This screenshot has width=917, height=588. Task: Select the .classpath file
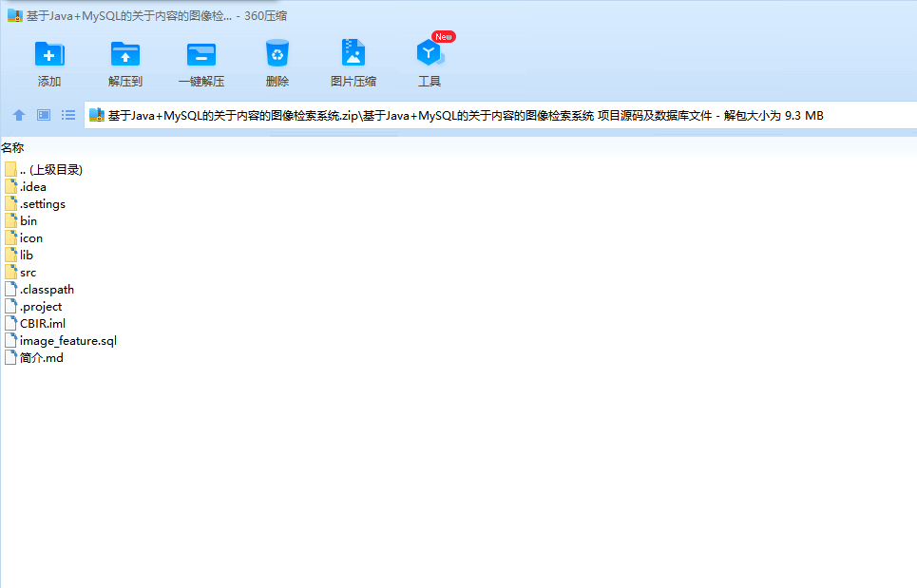39,290
